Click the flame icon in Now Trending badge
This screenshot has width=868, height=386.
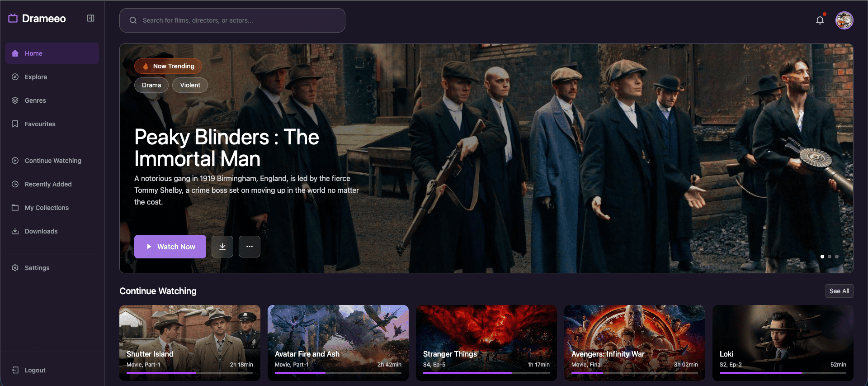[x=146, y=66]
